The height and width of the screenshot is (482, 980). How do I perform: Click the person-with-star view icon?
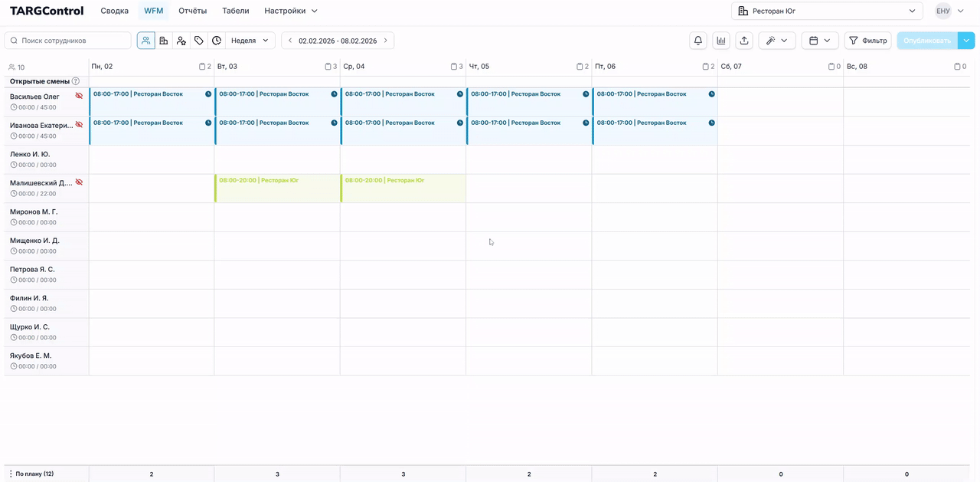click(x=181, y=41)
